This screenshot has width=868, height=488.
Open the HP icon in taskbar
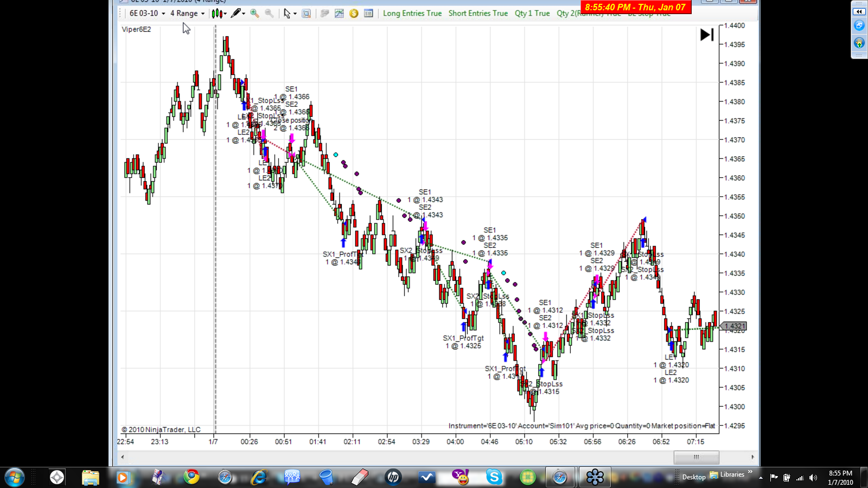click(393, 477)
